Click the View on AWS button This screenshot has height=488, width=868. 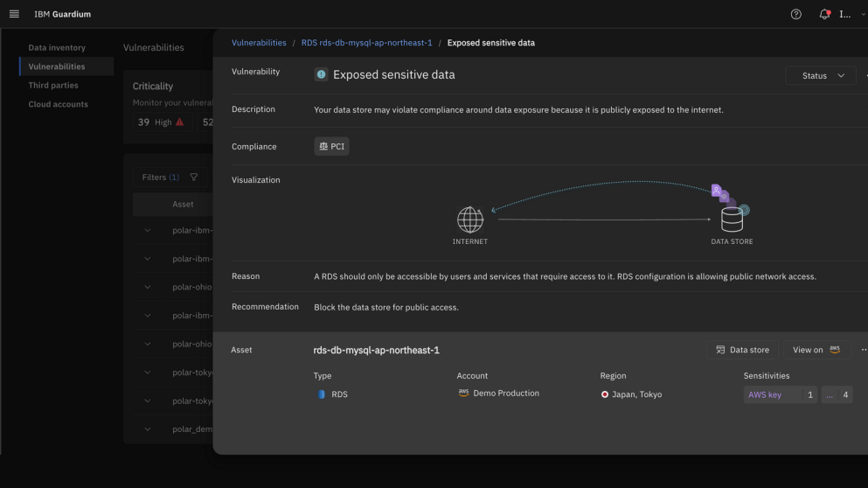[x=817, y=350]
